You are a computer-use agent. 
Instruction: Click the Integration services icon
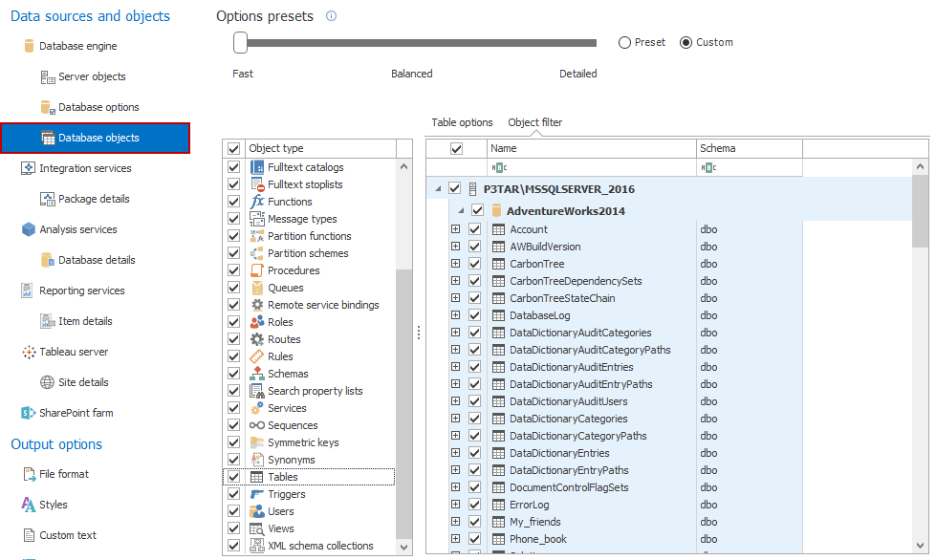coord(29,168)
